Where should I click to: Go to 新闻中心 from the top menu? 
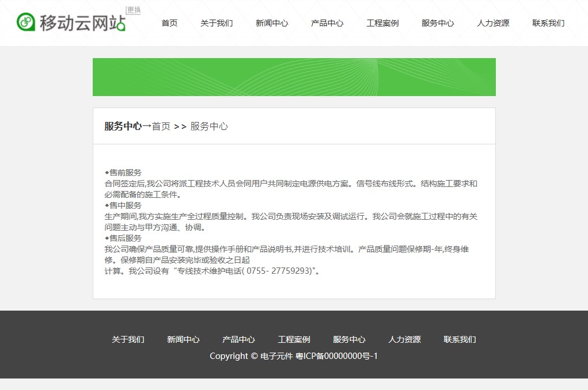(272, 23)
